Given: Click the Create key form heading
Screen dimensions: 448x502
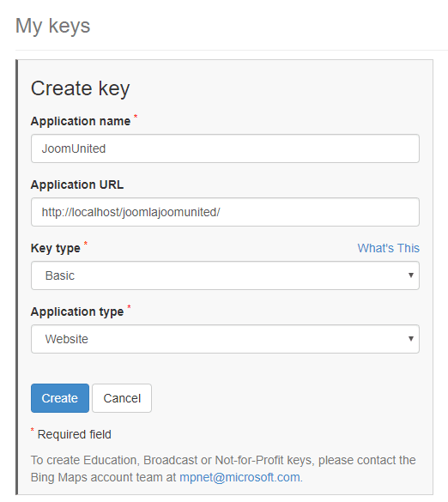Looking at the screenshot, I should click(x=80, y=88).
